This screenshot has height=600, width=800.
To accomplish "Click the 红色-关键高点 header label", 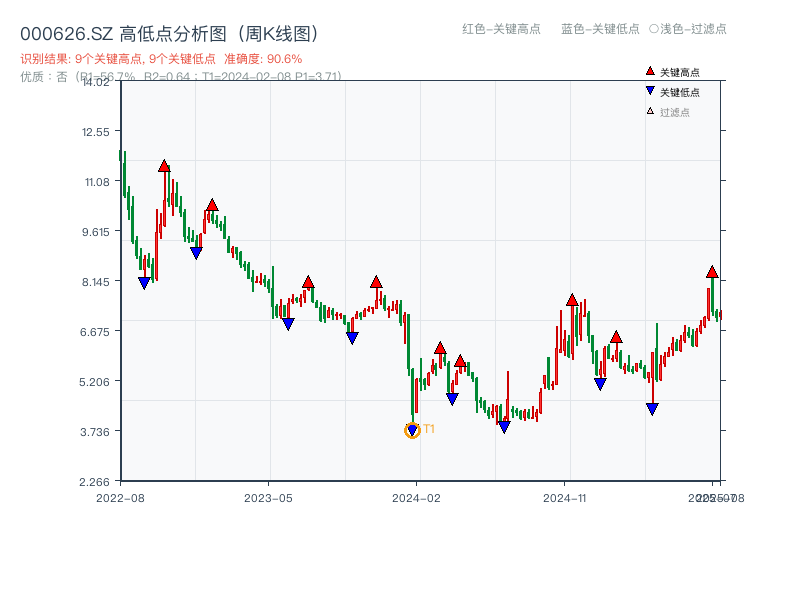I will pyautogui.click(x=501, y=29).
